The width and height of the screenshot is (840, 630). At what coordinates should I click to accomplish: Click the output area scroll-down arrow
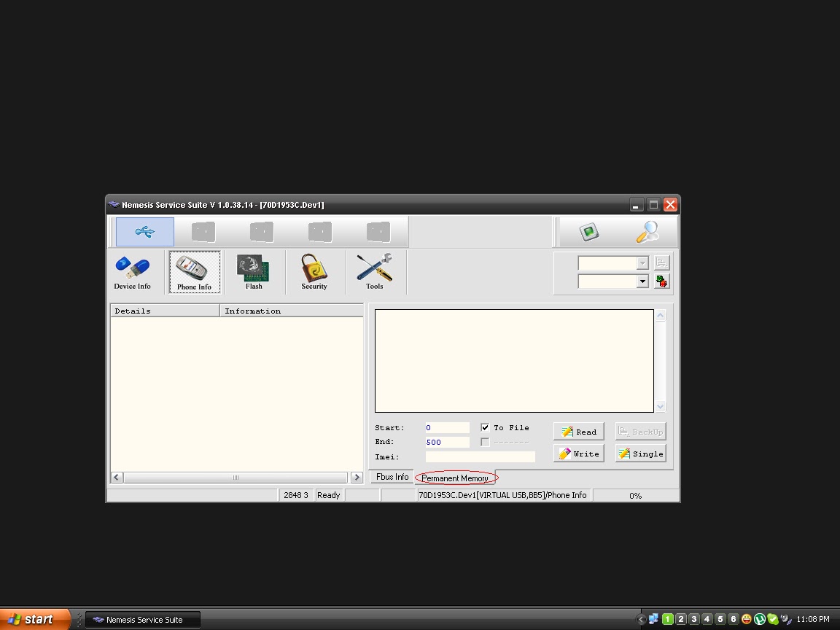(660, 406)
